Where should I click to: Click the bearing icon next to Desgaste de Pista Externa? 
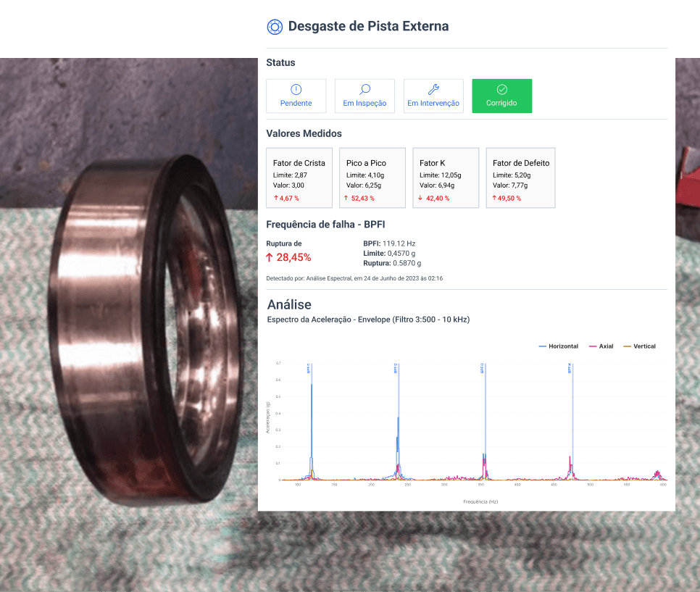(274, 26)
